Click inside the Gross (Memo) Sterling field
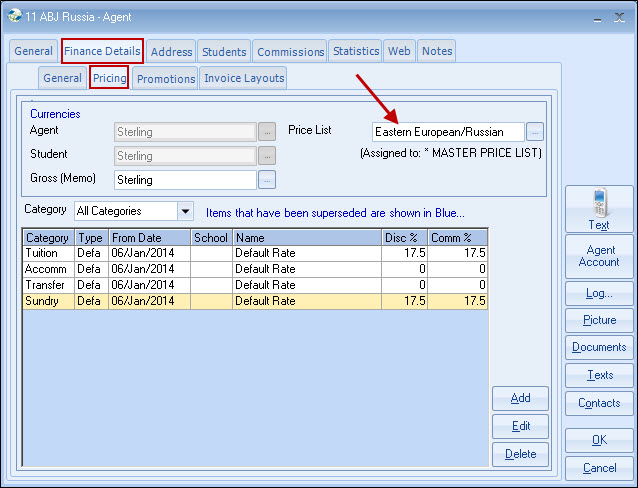Screen dimensions: 638x488 point(185,180)
